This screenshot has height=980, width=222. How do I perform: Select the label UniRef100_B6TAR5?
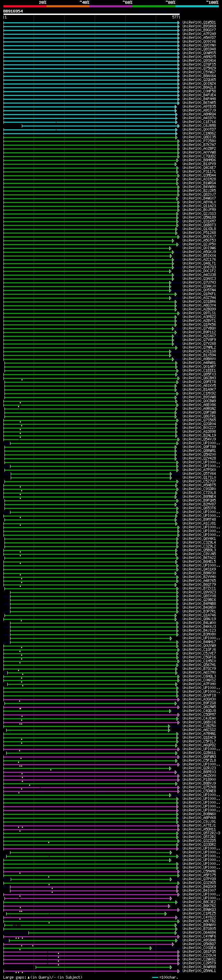[x=199, y=103]
